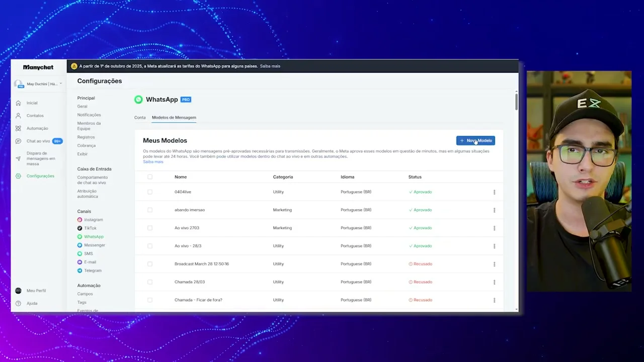Check the box for Ao vivo 2703
Viewport: 644px width, 362px height.
[x=150, y=228]
